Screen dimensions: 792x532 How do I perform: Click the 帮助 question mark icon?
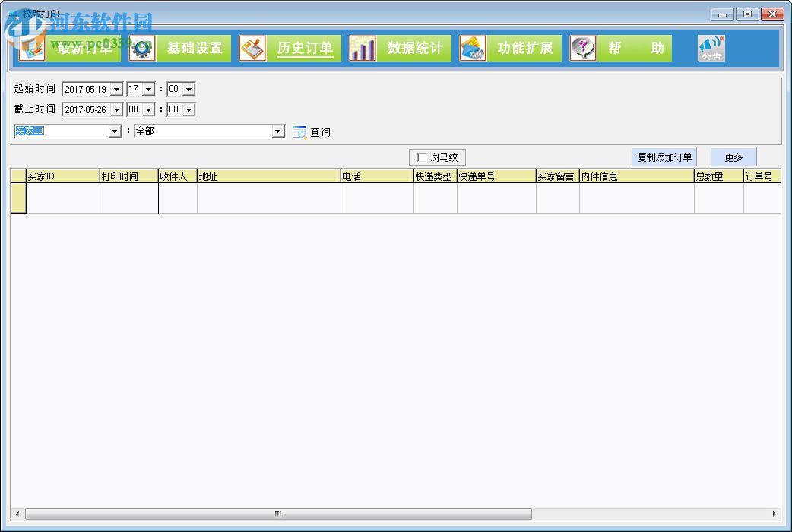tap(583, 49)
